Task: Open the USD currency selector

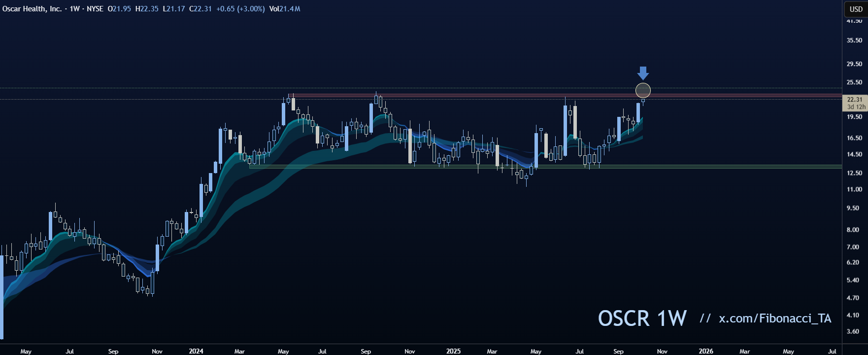Action: pyautogui.click(x=856, y=9)
